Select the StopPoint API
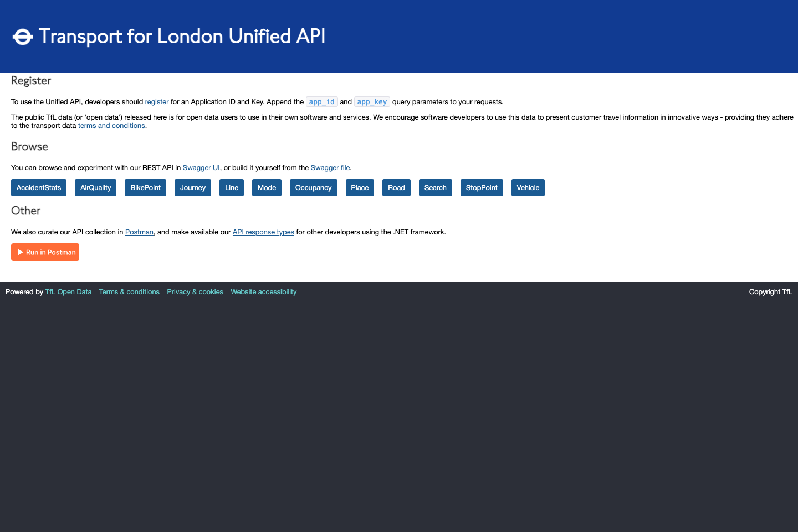 [482, 187]
